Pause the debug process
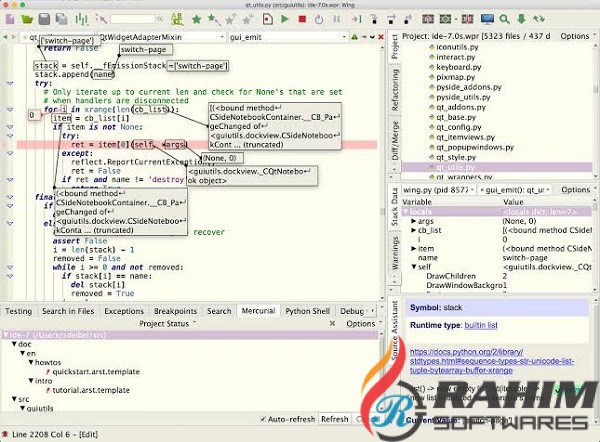The width and height of the screenshot is (600, 442). point(336,19)
